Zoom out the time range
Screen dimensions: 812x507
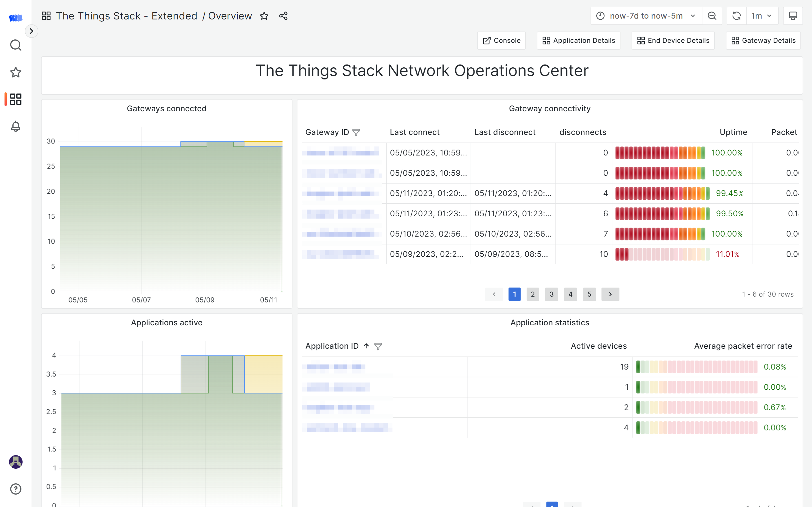point(712,15)
